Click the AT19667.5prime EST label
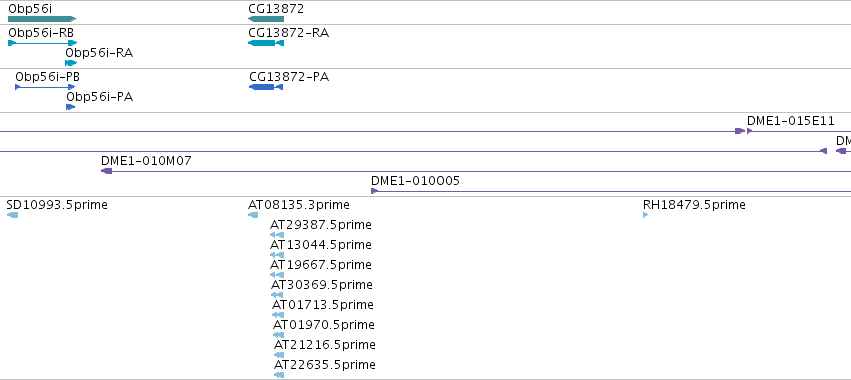 click(x=321, y=265)
